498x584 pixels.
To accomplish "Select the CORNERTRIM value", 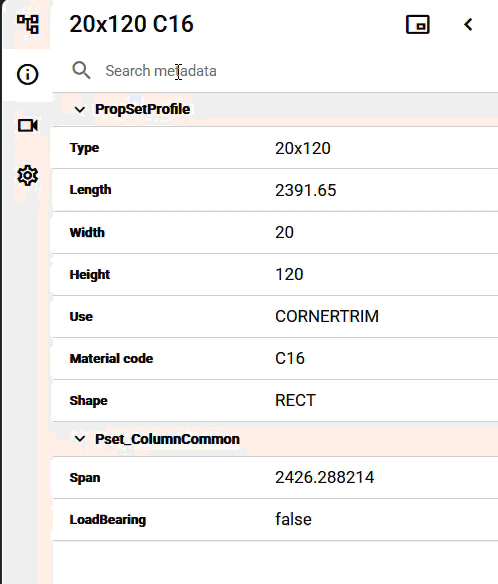I will [x=327, y=317].
